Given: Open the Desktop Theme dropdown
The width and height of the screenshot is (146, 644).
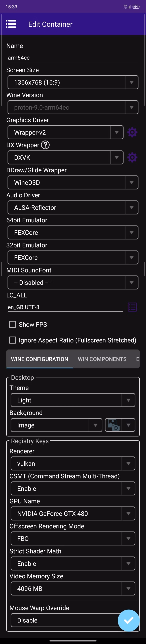Looking at the screenshot, I should tap(73, 400).
